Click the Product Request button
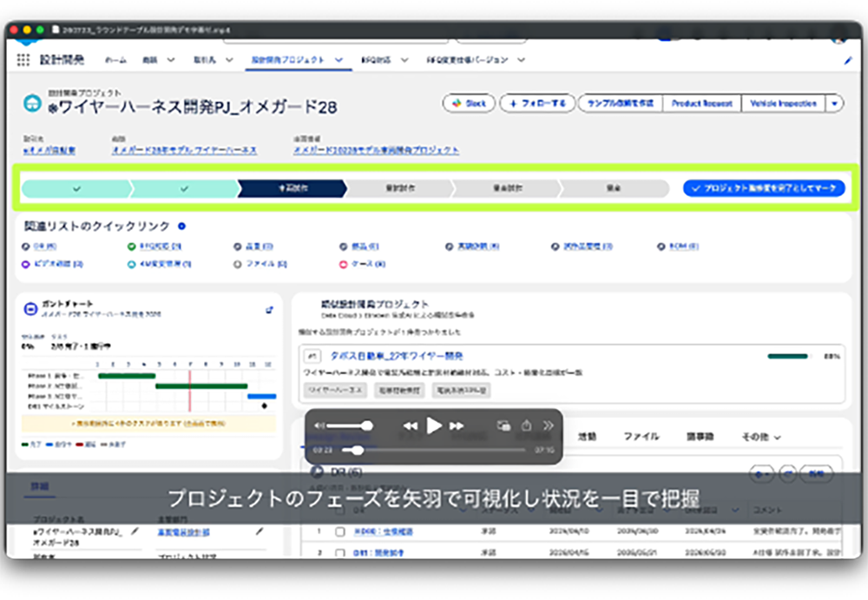 [701, 103]
